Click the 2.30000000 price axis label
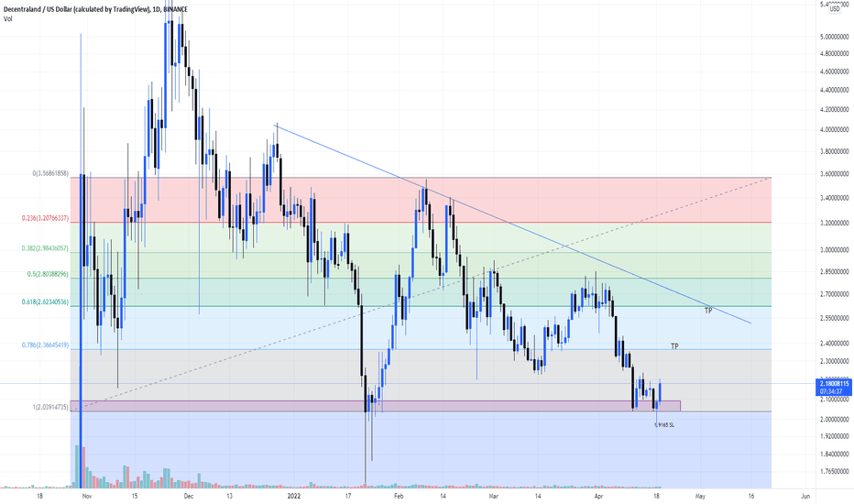Viewport: 854px width, 504px height. 833,361
